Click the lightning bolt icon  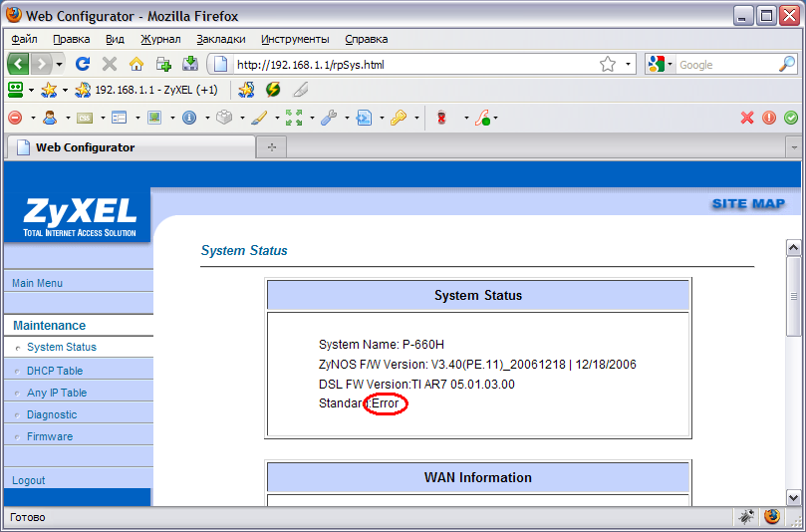[273, 90]
